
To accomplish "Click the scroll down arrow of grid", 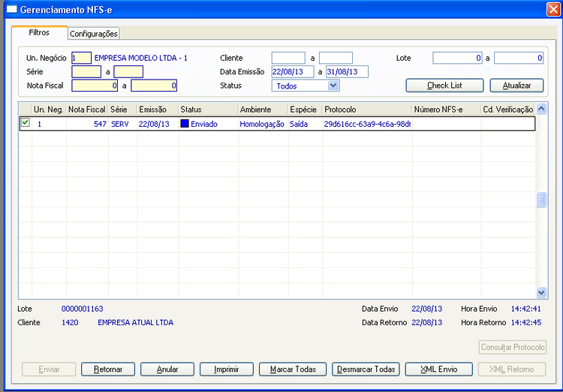I will pos(541,292).
